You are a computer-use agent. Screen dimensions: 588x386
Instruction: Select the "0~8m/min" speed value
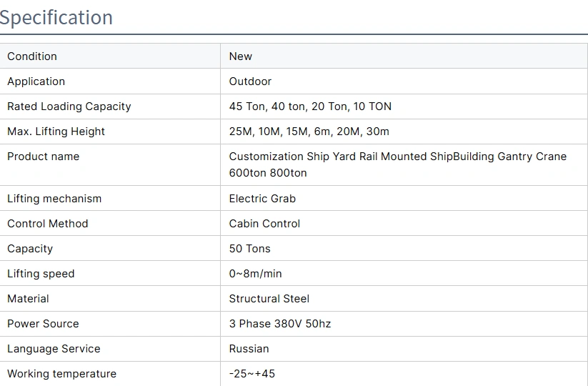tap(255, 274)
